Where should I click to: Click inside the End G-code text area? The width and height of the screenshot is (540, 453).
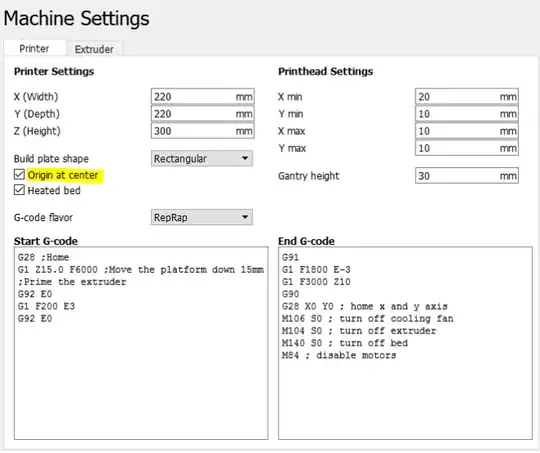point(405,343)
